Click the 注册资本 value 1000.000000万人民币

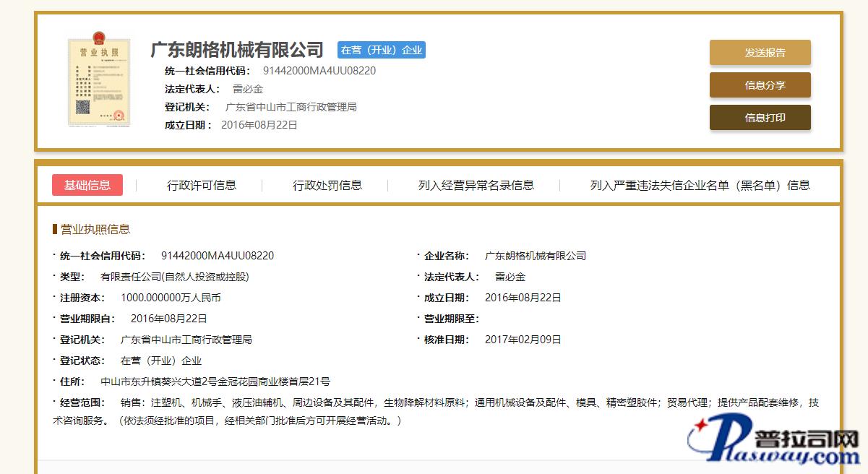coord(171,298)
